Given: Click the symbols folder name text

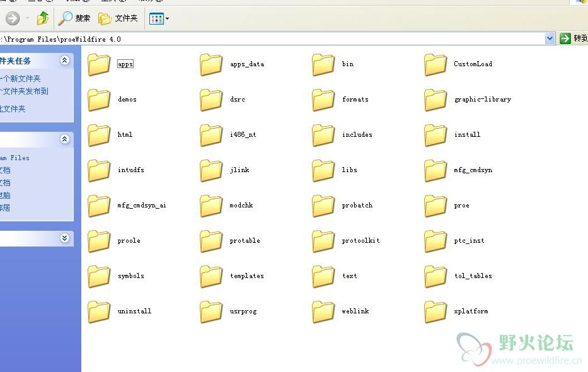Looking at the screenshot, I should [131, 276].
